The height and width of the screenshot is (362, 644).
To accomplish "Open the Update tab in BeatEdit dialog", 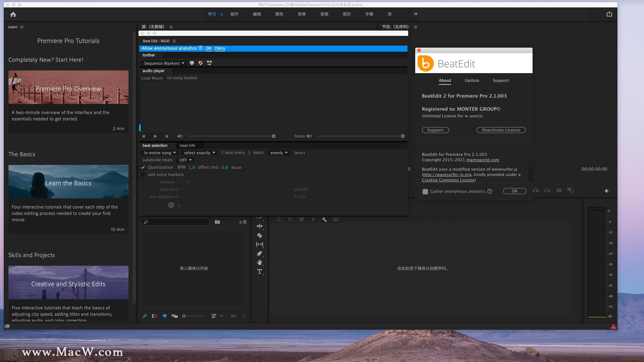I will click(x=472, y=80).
